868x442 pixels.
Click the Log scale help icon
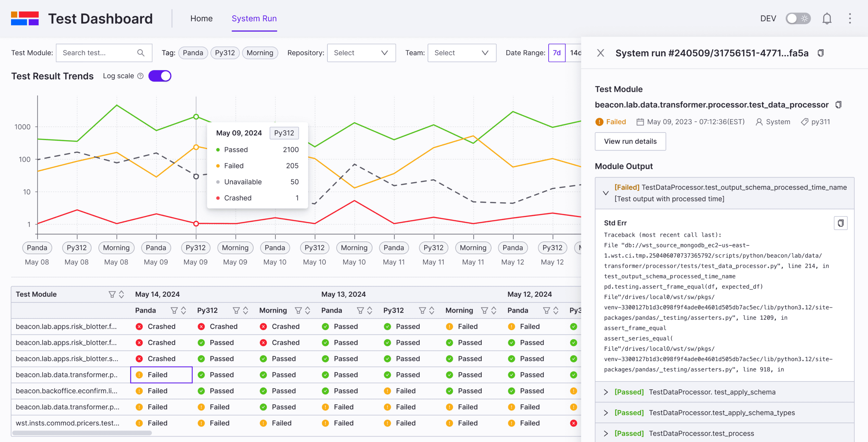coord(141,76)
